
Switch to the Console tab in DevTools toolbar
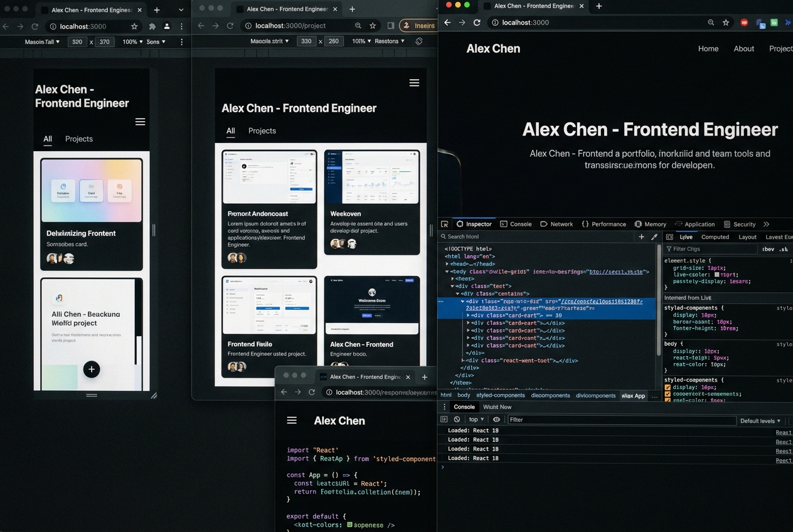[x=516, y=224]
